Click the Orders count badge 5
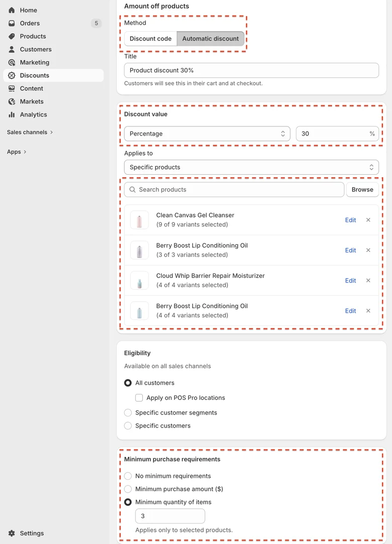 pos(96,23)
